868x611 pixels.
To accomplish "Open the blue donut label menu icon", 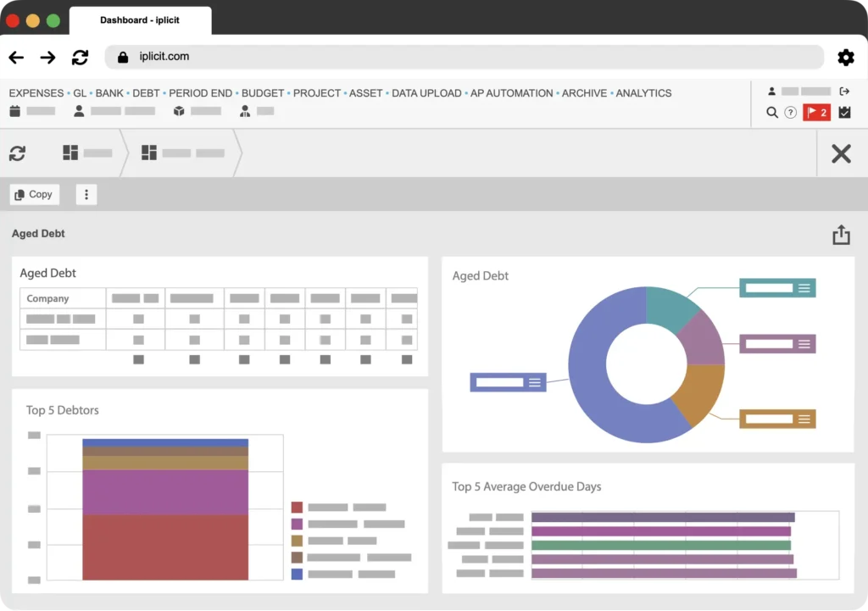I will [x=534, y=382].
